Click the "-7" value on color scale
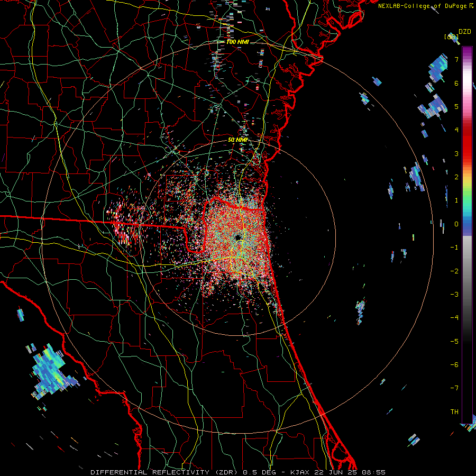This screenshot has height=476, width=476. click(454, 388)
